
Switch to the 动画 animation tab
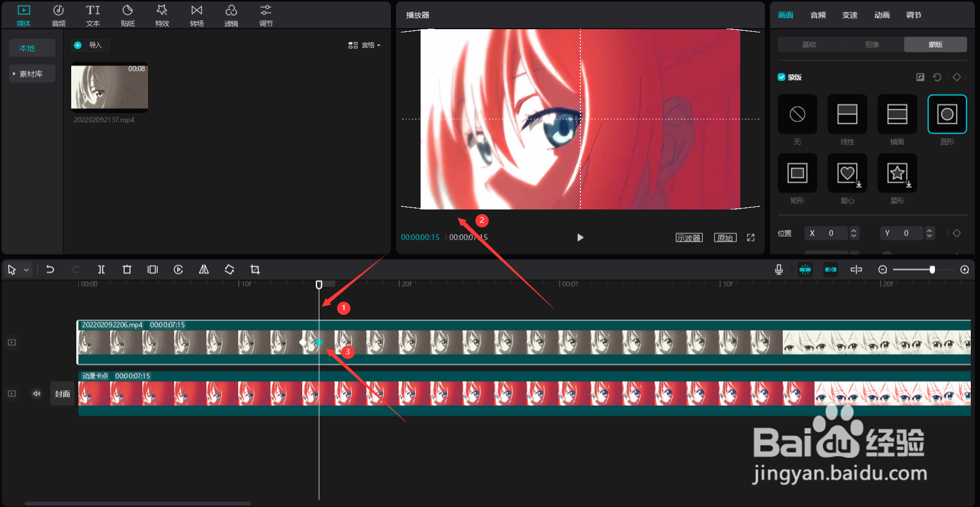882,15
